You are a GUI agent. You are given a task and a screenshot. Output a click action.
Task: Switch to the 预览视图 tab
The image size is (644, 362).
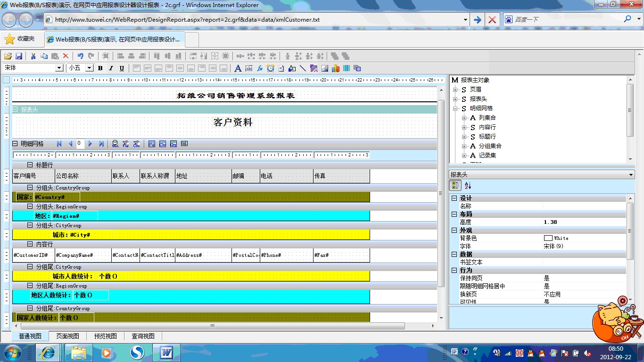tap(105, 336)
